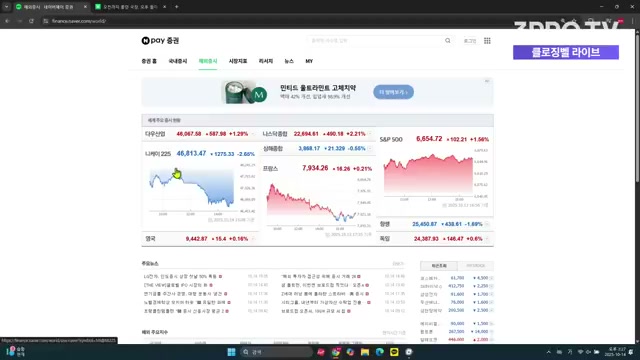Open the news headline starting with LG전자

coord(180,277)
